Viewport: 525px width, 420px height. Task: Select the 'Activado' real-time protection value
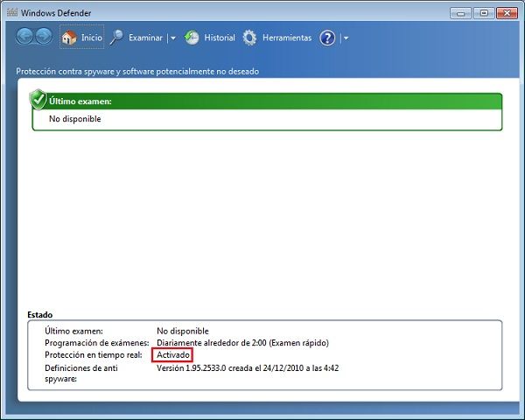[172, 354]
